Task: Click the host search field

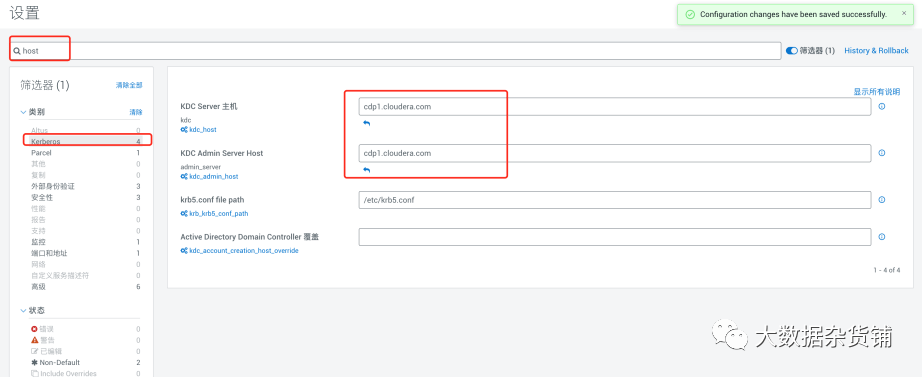Action: [396, 51]
